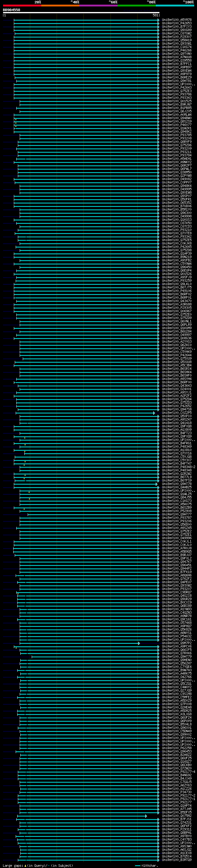197x868 pixels.
Task: Click the cyan ~100% identity legend segment
Action: [175, 6]
